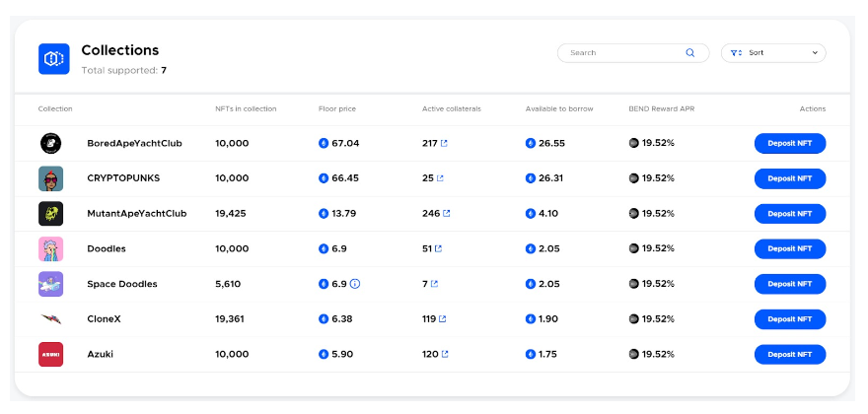868x414 pixels.
Task: Open external link next to 25 collaterals
Action: pos(440,178)
